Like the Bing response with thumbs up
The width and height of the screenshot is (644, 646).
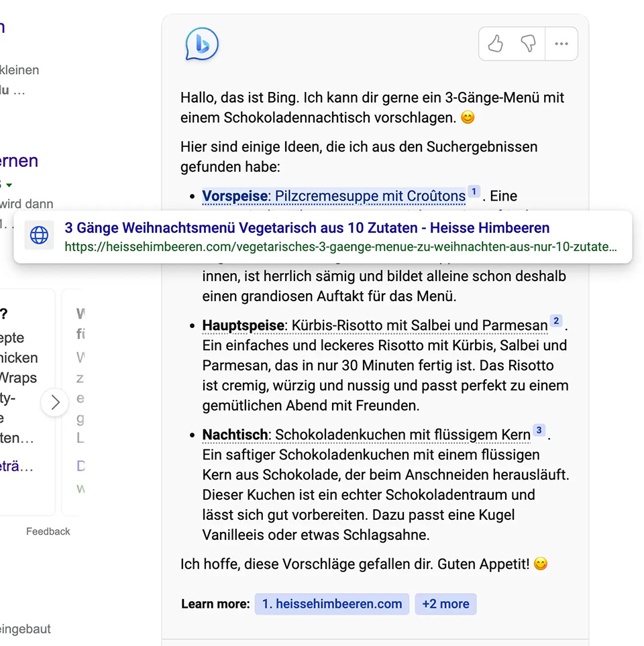496,44
